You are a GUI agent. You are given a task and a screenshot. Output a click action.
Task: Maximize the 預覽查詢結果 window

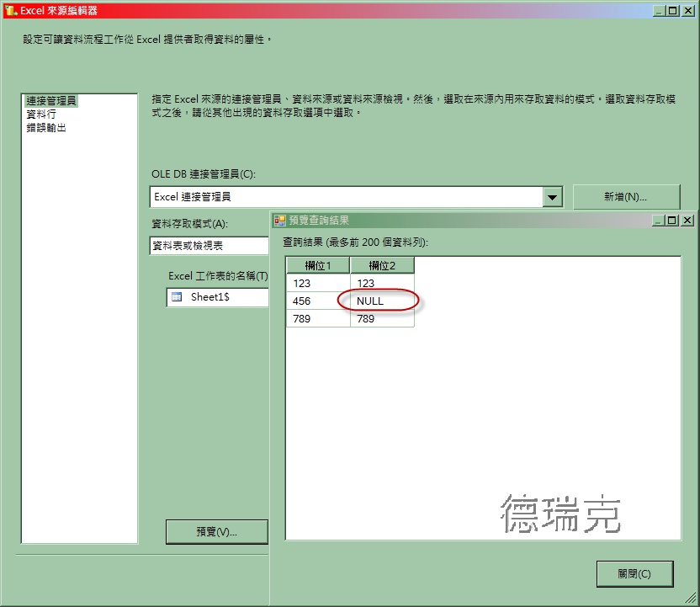672,221
